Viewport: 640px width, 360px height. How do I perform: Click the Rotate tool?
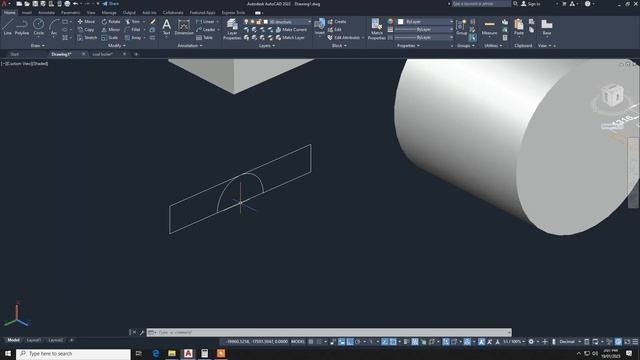[111, 21]
